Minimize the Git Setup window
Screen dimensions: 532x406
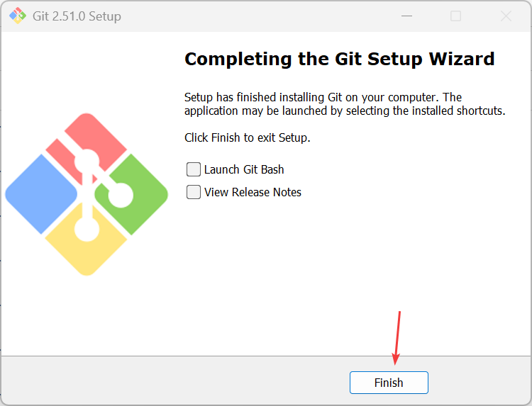tap(405, 16)
